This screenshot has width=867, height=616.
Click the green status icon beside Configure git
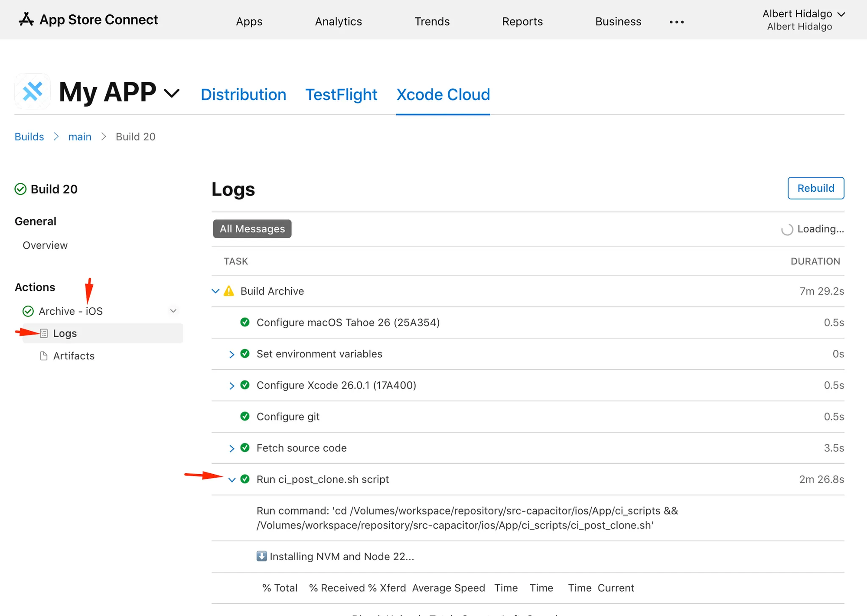tap(245, 417)
